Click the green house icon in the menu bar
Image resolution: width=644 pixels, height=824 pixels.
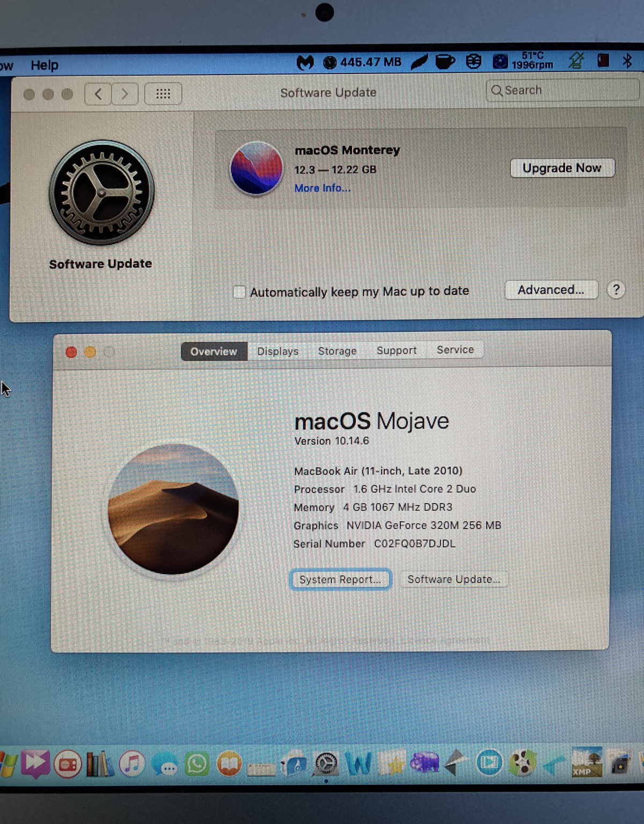pyautogui.click(x=576, y=61)
